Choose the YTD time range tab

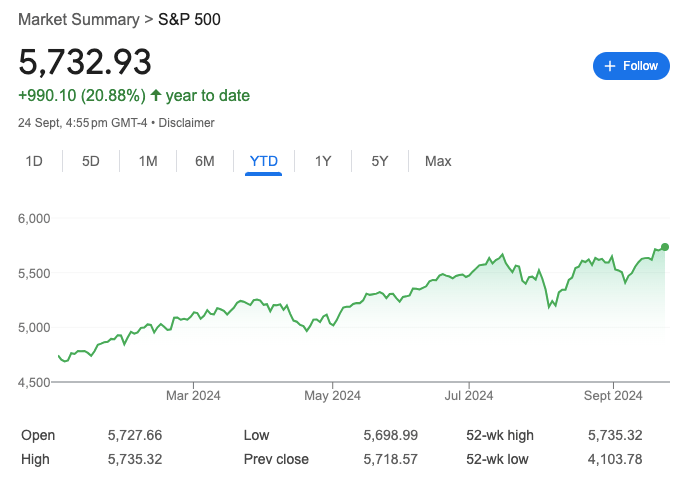(264, 161)
